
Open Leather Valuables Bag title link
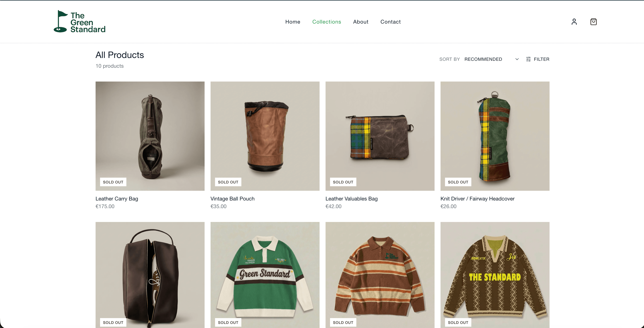(x=351, y=199)
